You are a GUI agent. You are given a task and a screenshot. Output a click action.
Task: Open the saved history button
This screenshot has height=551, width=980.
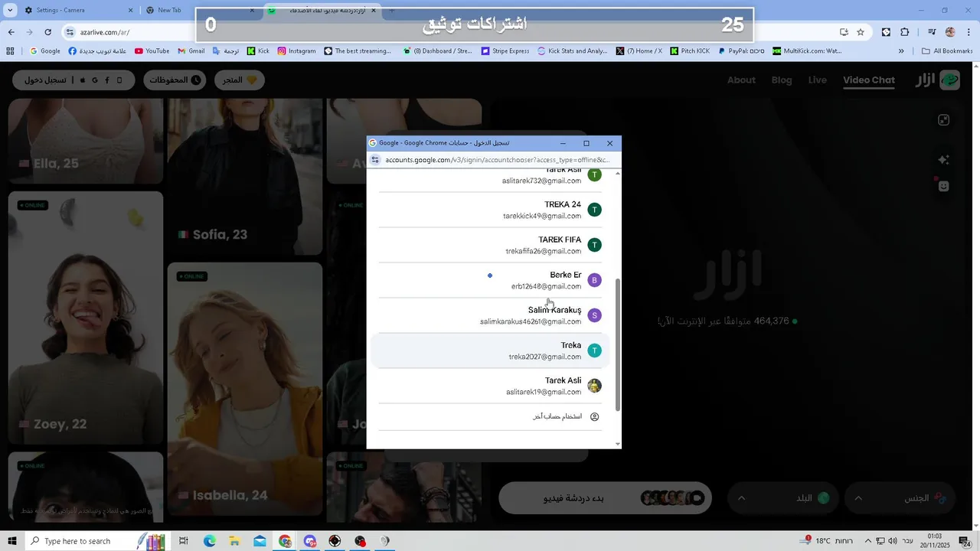[174, 80]
